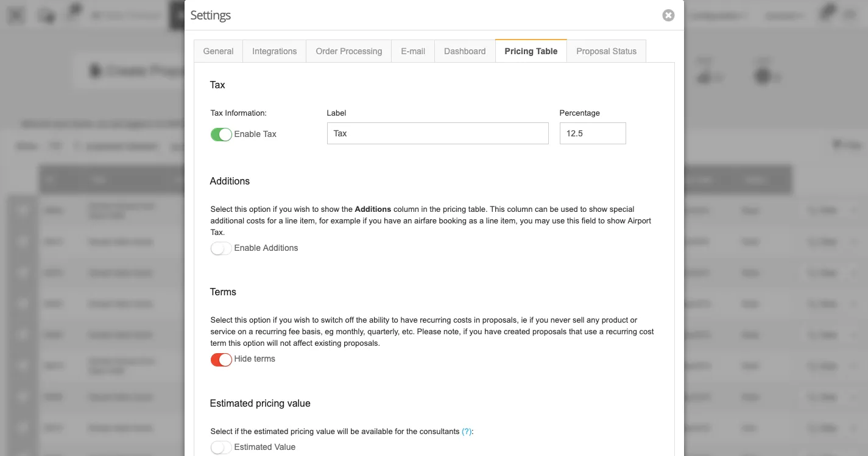868x456 pixels.
Task: Turn on the Enable Additions toggle
Action: 221,248
